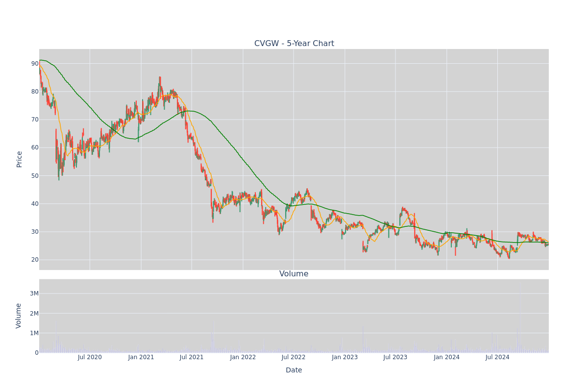Select the 'Date' x-axis label
588x392 pixels.
(x=294, y=370)
